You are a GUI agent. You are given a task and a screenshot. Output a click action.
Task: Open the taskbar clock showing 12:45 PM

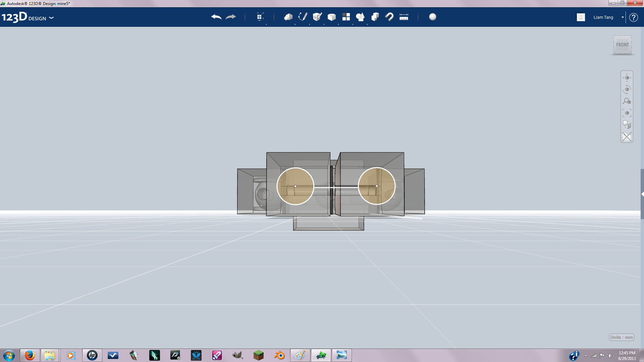coord(627,356)
